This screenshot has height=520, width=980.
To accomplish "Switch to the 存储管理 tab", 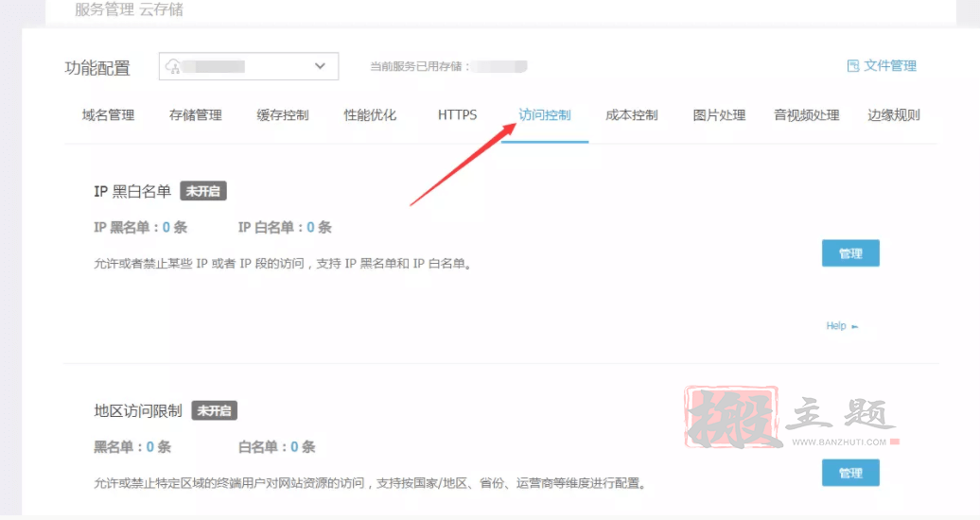I will (196, 115).
